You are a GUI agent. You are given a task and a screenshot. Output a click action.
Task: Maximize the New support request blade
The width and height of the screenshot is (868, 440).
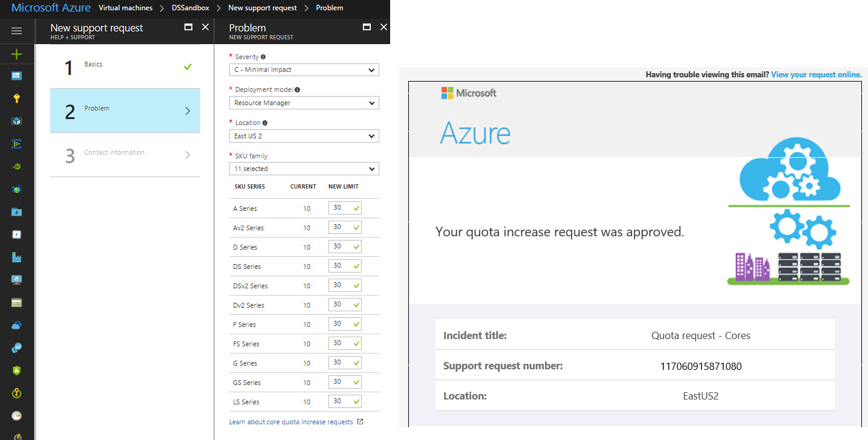188,27
